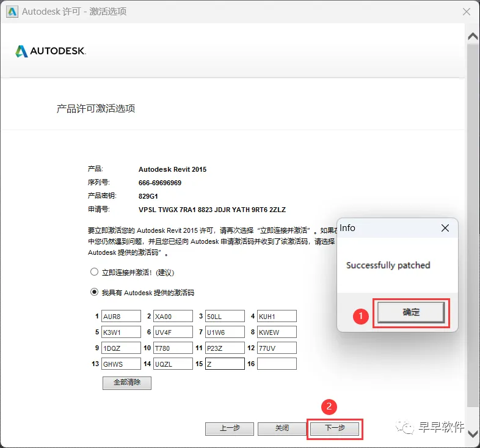Close the Info dialog with X

point(445,228)
